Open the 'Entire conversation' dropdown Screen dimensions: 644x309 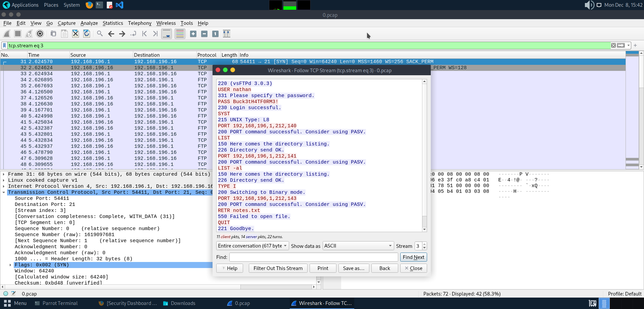[252, 246]
